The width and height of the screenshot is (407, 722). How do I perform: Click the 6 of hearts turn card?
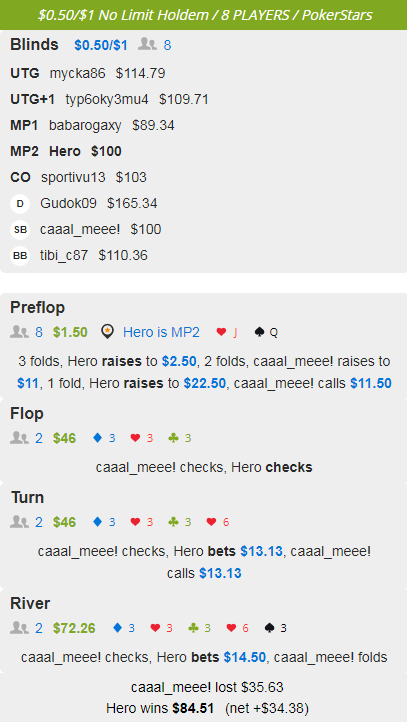click(218, 522)
